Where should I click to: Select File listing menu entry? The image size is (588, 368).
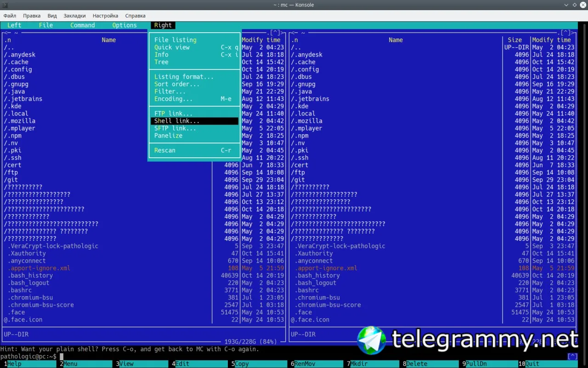pos(195,40)
